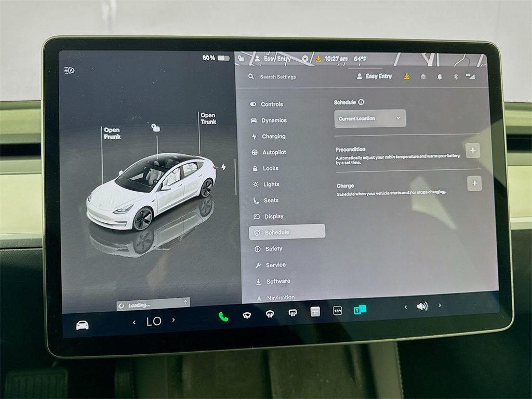Open the Software settings menu
This screenshot has height=399, width=532.
[273, 281]
